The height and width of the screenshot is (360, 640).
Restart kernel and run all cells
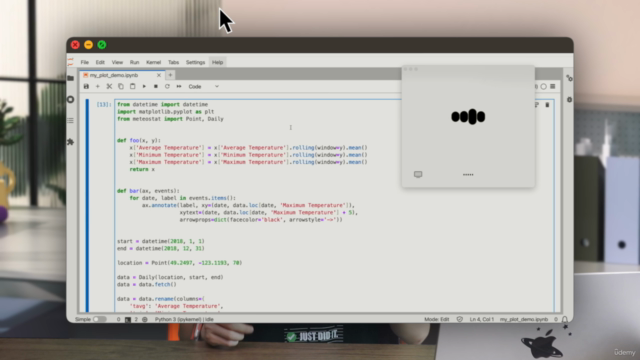point(179,87)
